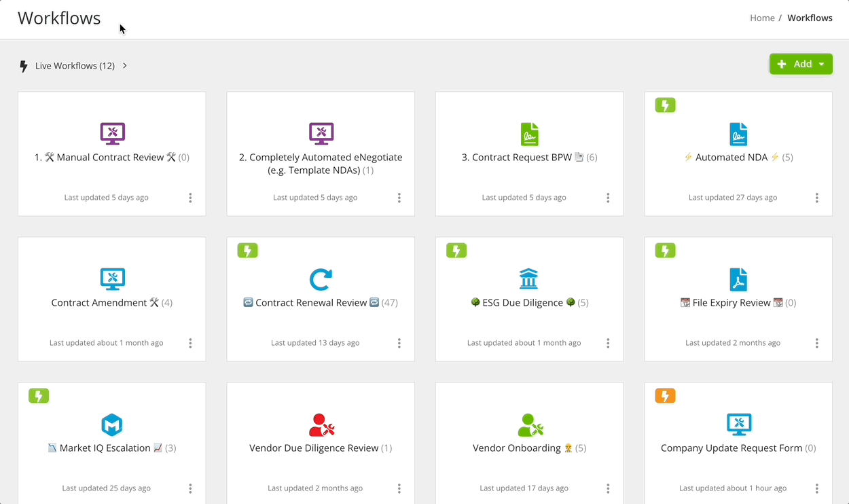Open the Manual Contract Review kebab menu
Image resolution: width=849 pixels, height=504 pixels.
pyautogui.click(x=190, y=198)
